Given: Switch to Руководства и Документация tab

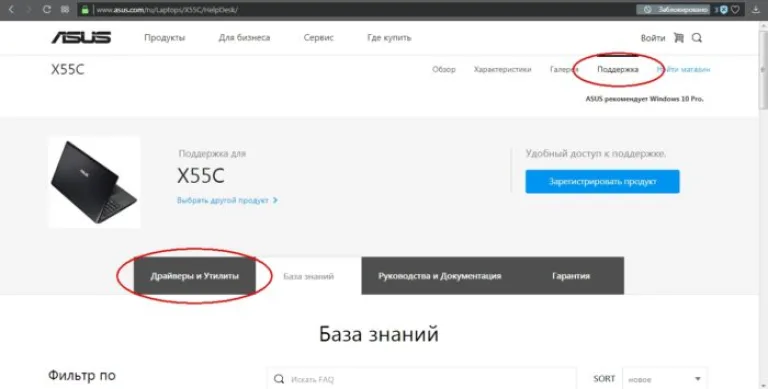Looking at the screenshot, I should [x=440, y=276].
